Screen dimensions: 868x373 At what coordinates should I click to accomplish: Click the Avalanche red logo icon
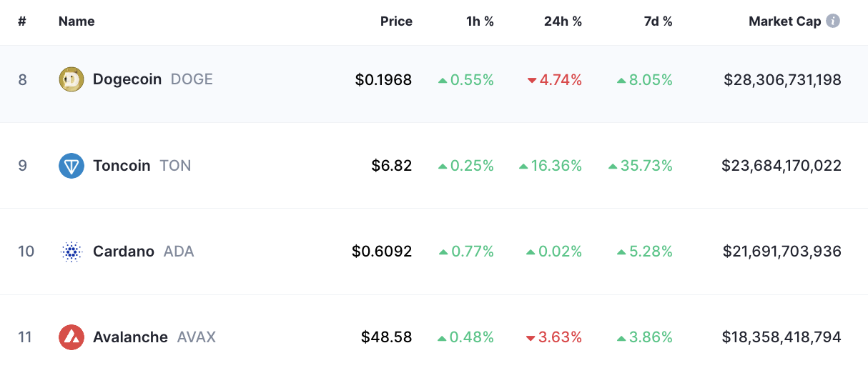pos(71,337)
